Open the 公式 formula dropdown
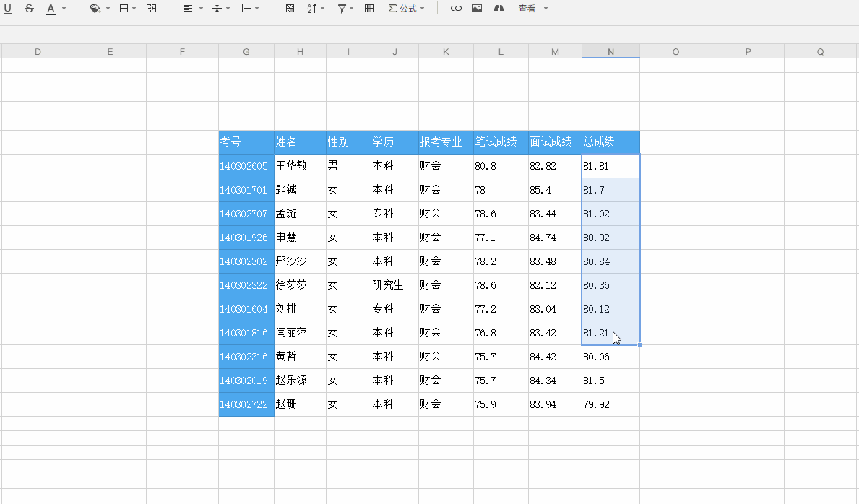 (407, 9)
